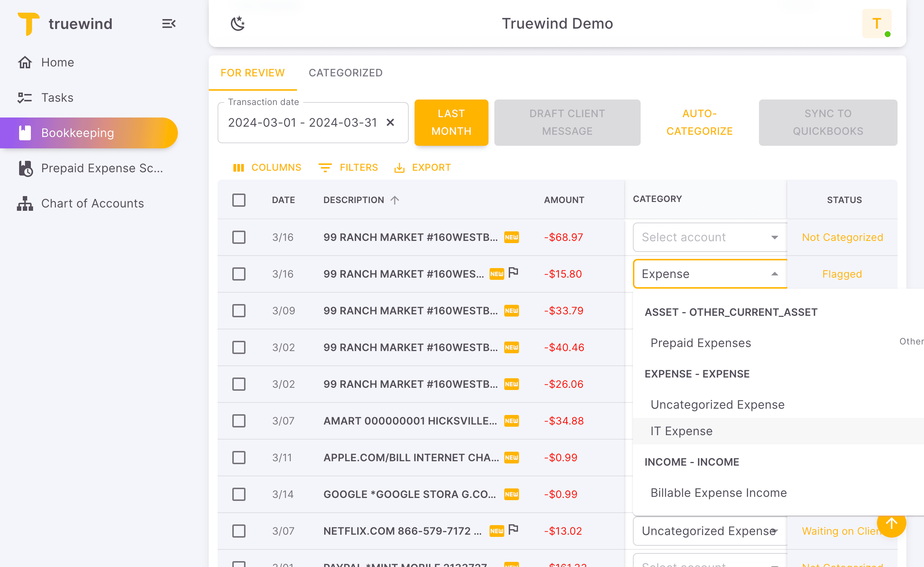
Task: Open the Filters panel
Action: pyautogui.click(x=348, y=167)
